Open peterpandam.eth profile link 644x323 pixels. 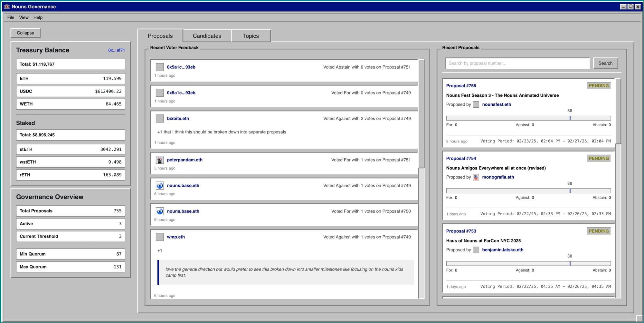click(x=185, y=160)
